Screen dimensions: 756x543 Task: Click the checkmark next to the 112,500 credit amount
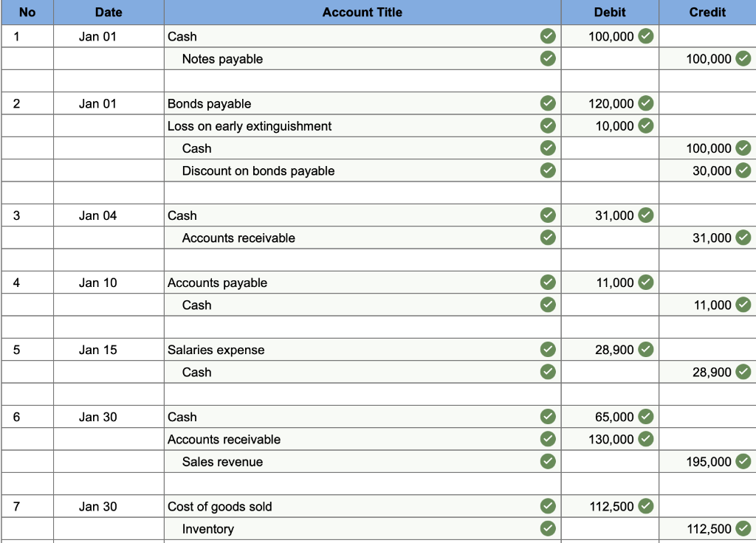click(x=745, y=529)
